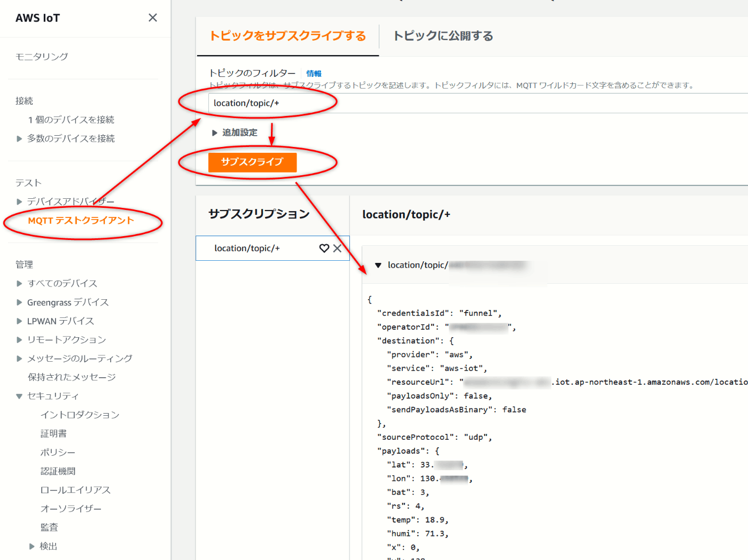Click "sendPayloadsAsBinary": false line
The image size is (748, 560).
point(456,410)
